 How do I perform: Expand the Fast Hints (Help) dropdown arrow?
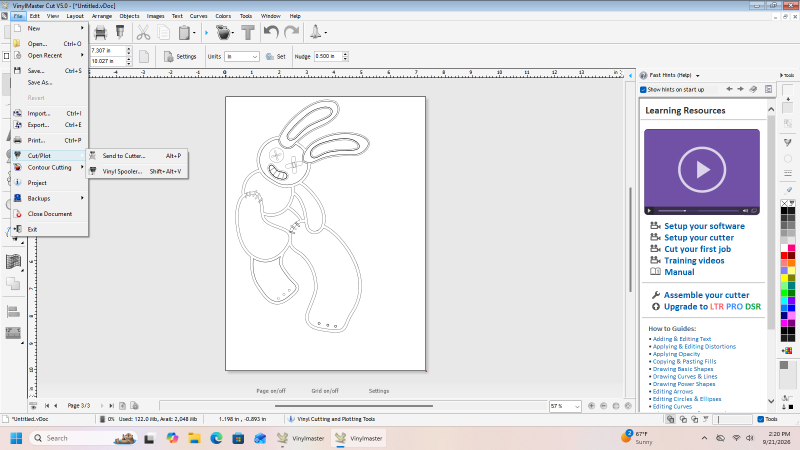pyautogui.click(x=697, y=76)
